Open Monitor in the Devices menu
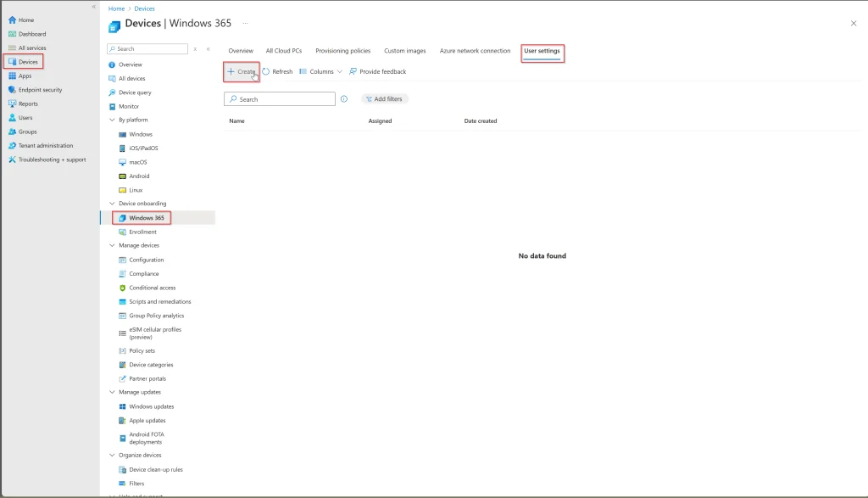Viewport: 868px width, 498px height. [x=124, y=106]
